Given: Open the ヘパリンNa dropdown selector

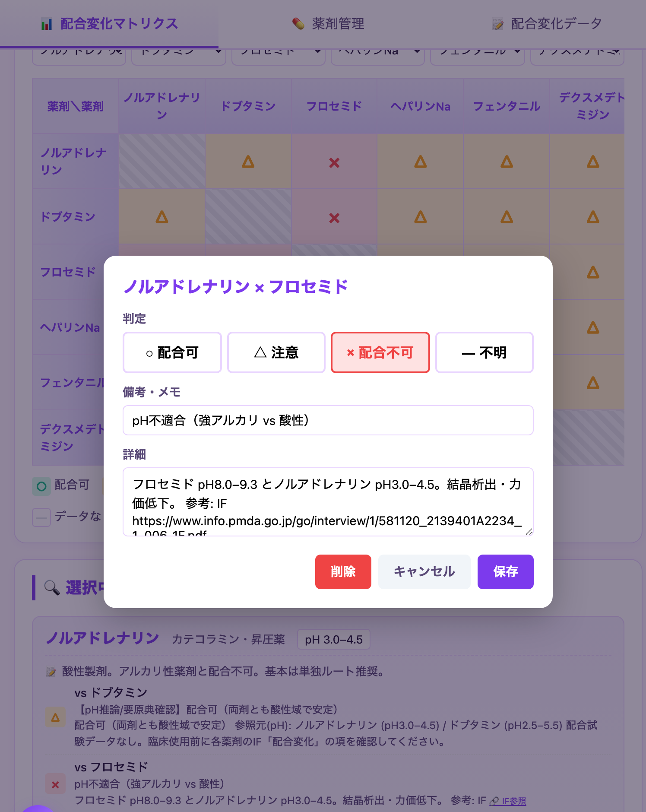Looking at the screenshot, I should click(378, 56).
